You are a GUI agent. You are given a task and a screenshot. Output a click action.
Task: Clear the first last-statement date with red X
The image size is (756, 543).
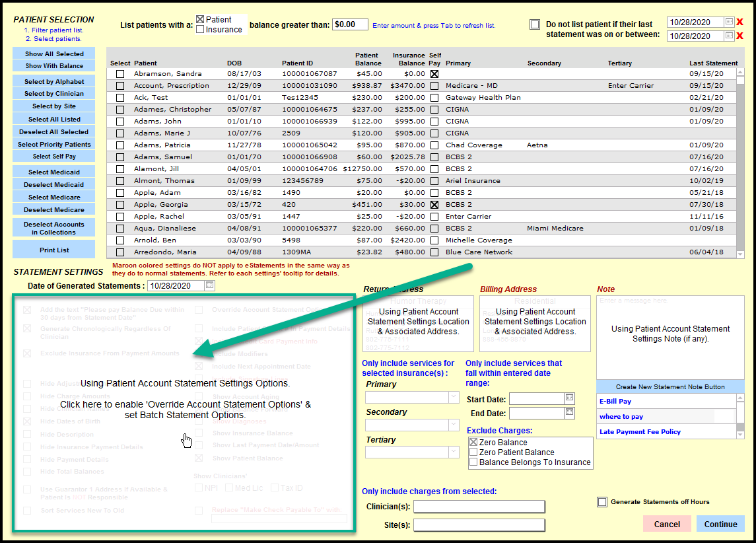point(740,22)
